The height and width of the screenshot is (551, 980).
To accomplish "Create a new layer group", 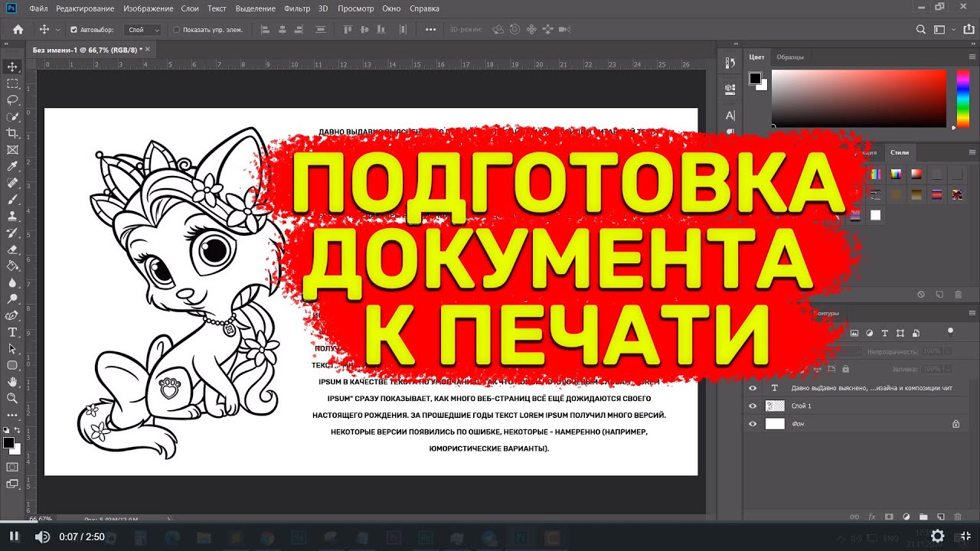I will [x=923, y=517].
